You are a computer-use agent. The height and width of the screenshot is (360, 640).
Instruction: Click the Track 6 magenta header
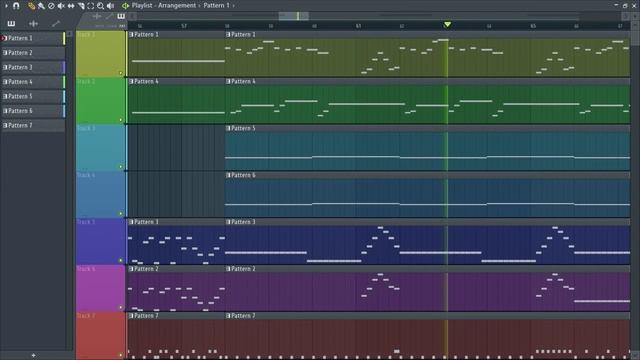(100, 288)
